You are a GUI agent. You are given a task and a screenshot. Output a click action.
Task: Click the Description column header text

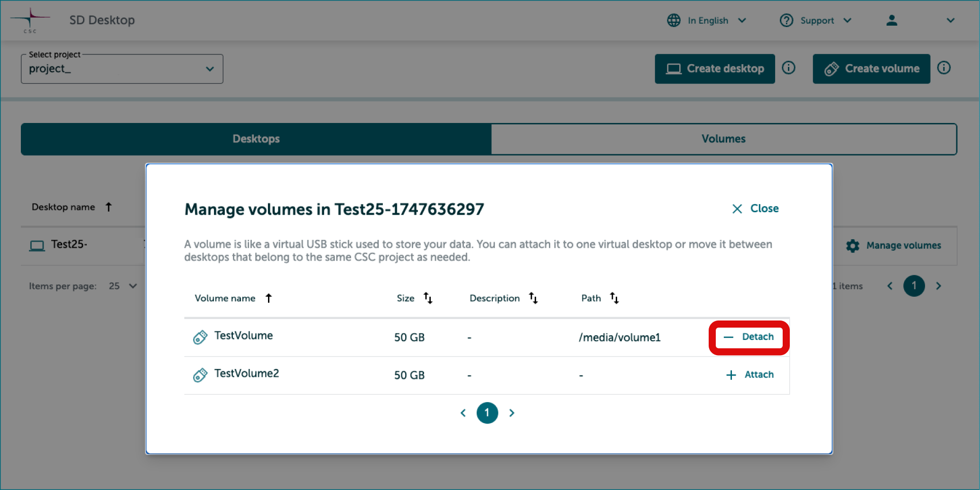(495, 298)
